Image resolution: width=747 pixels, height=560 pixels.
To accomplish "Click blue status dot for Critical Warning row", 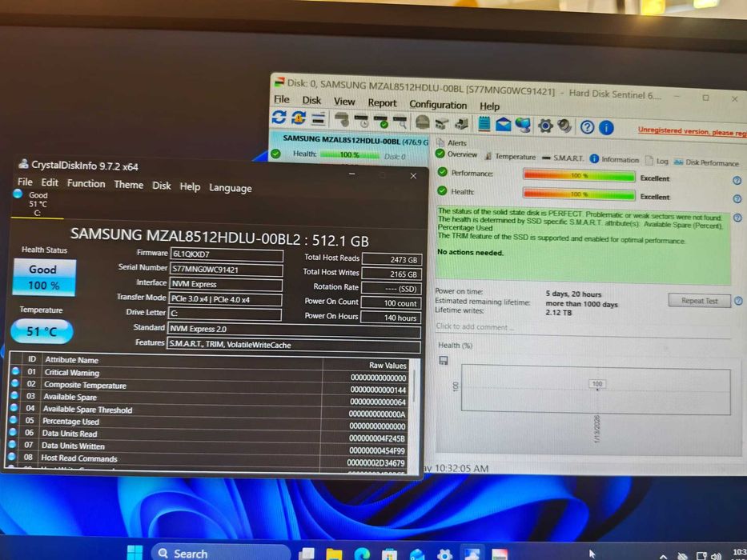I will point(15,371).
